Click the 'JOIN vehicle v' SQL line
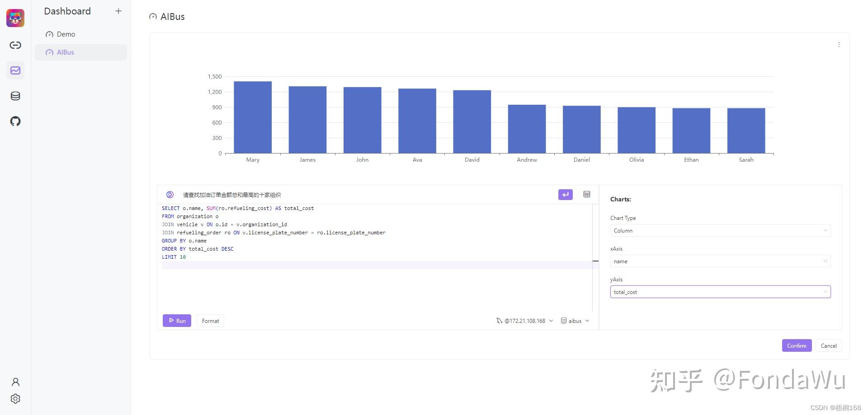The width and height of the screenshot is (868, 415). click(x=224, y=224)
